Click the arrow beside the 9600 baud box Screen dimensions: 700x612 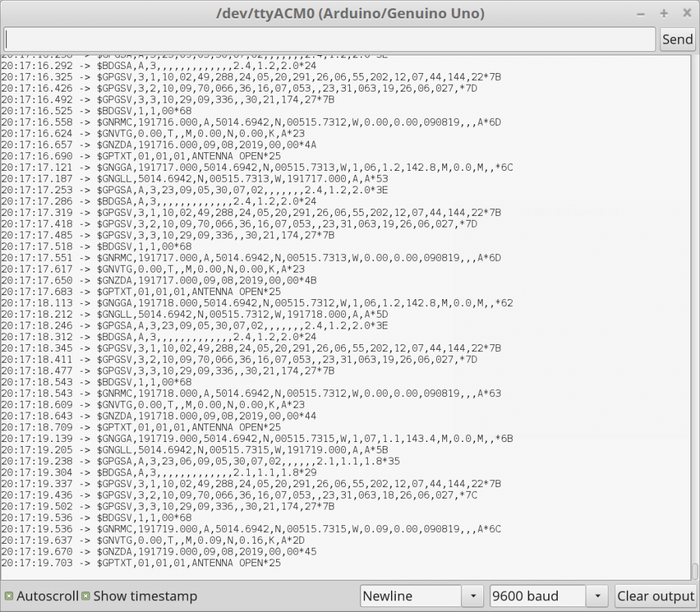[x=597, y=596]
